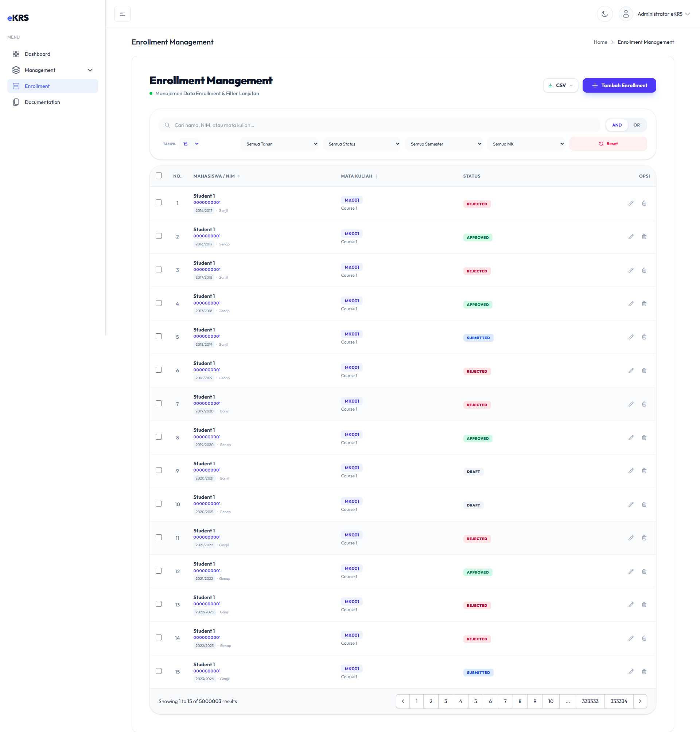Click Tambah Enrollment button
The height and width of the screenshot is (741, 700).
619,85
